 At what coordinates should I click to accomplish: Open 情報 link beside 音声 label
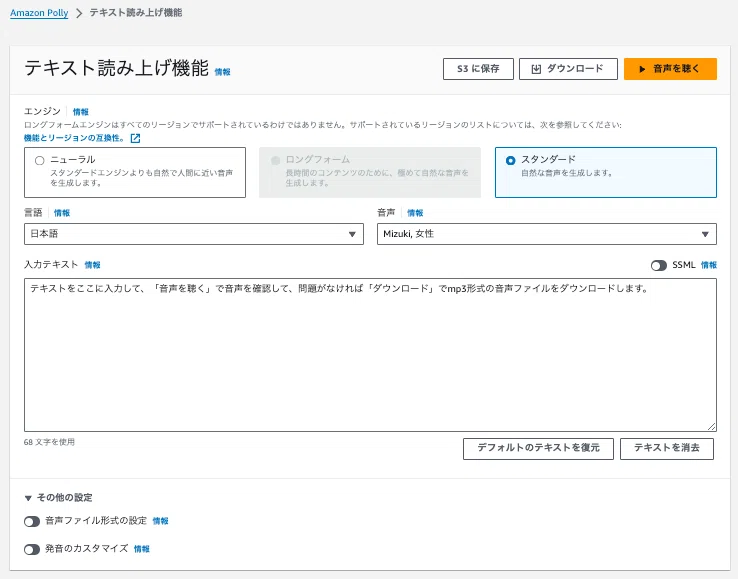coord(415,213)
